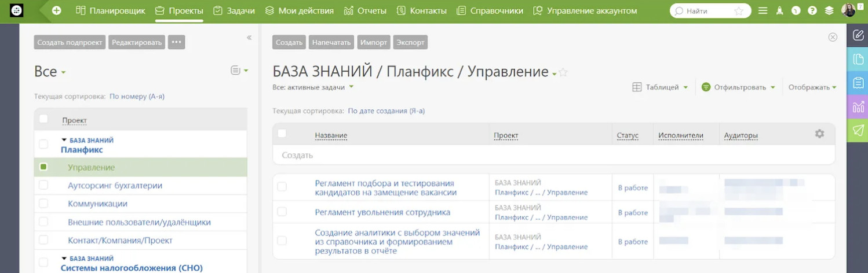Screen dimensions: 868x273
Task: Open the Отображать dropdown
Action: pos(812,87)
